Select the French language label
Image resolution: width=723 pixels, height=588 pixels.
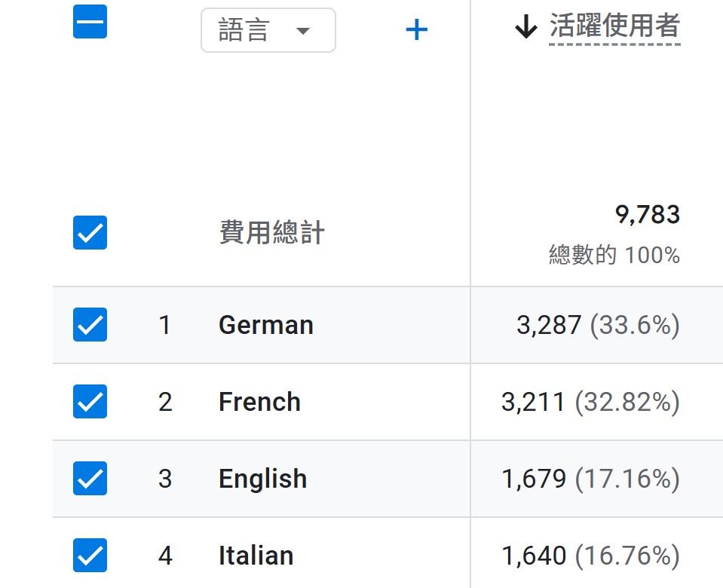[x=259, y=403]
